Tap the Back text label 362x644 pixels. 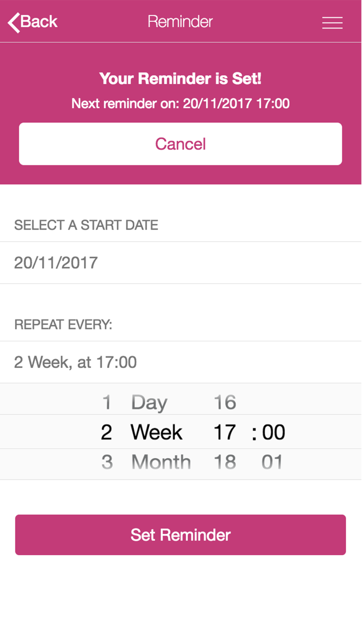pyautogui.click(x=39, y=22)
